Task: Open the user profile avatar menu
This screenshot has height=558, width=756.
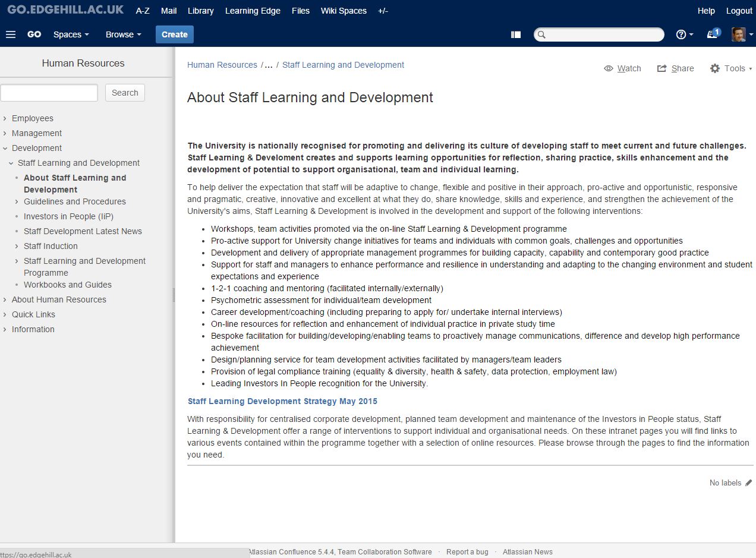Action: pyautogui.click(x=741, y=34)
